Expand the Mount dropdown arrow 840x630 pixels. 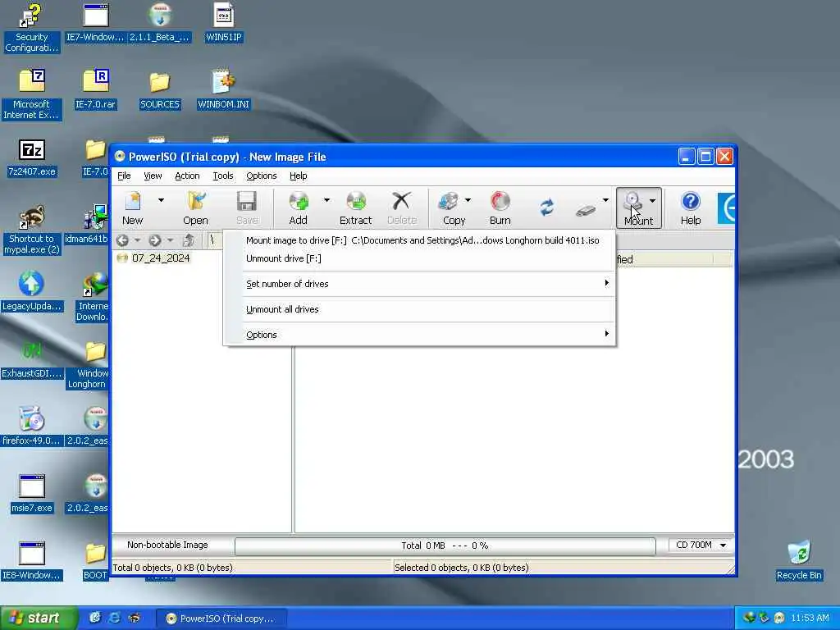coord(652,201)
